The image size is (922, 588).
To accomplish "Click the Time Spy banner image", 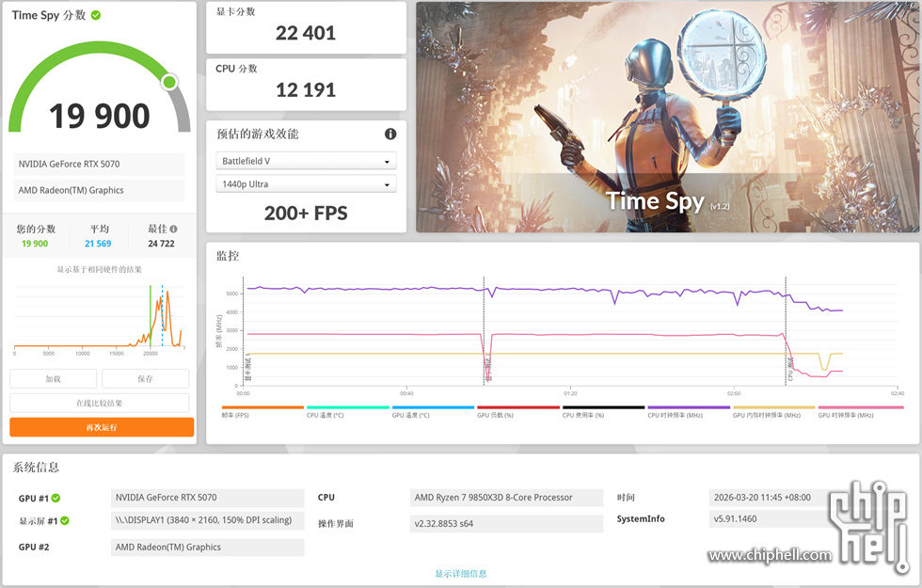I will pos(667,118).
